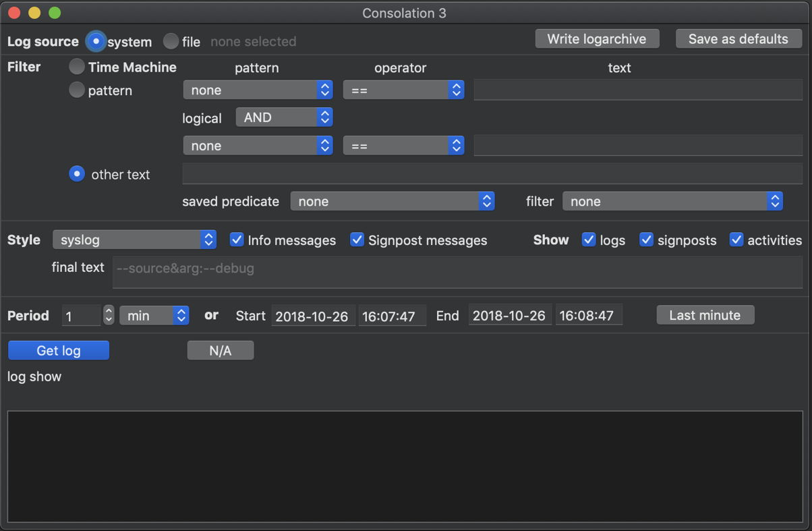Click the Start time field 16:07:47

point(392,316)
